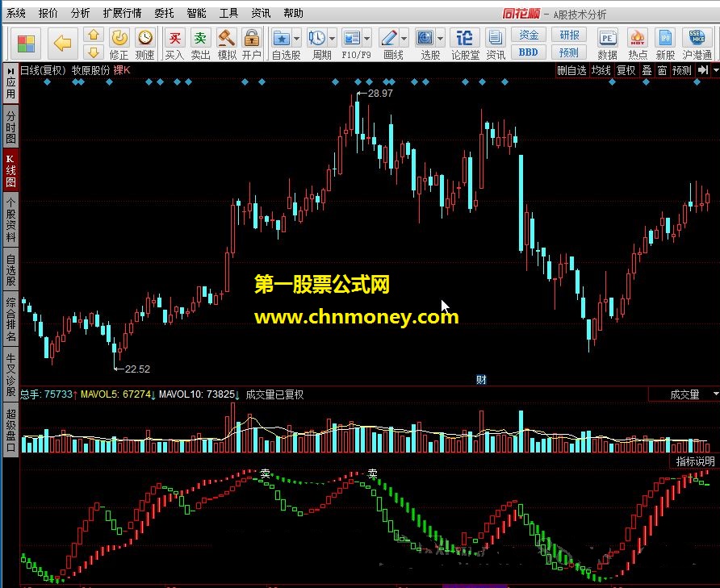
Task: Open the 扩展行情 menu
Action: [122, 14]
